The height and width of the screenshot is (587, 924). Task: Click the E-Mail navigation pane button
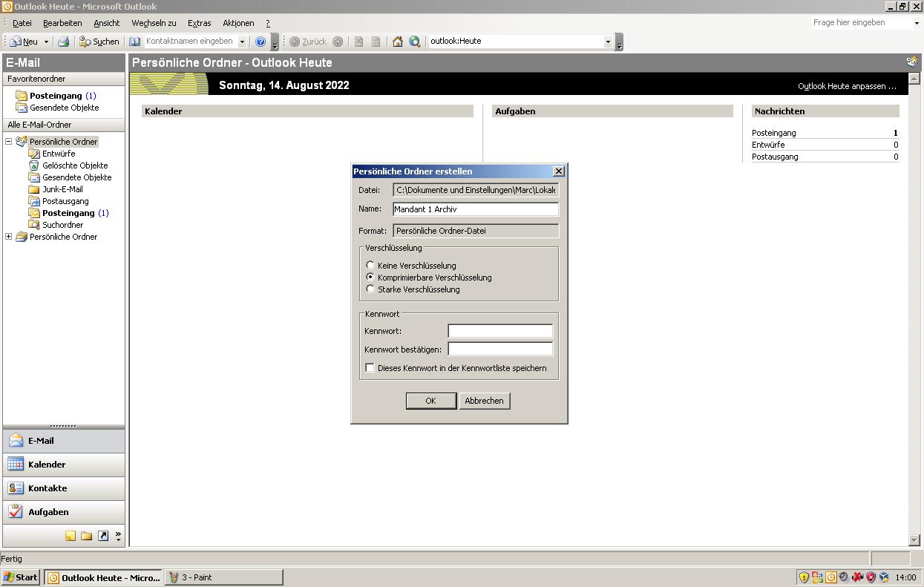[x=64, y=441]
